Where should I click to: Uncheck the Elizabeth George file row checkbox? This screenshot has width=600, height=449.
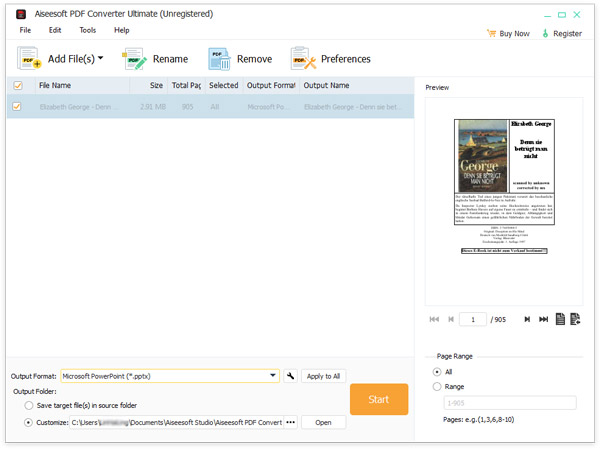pos(17,106)
